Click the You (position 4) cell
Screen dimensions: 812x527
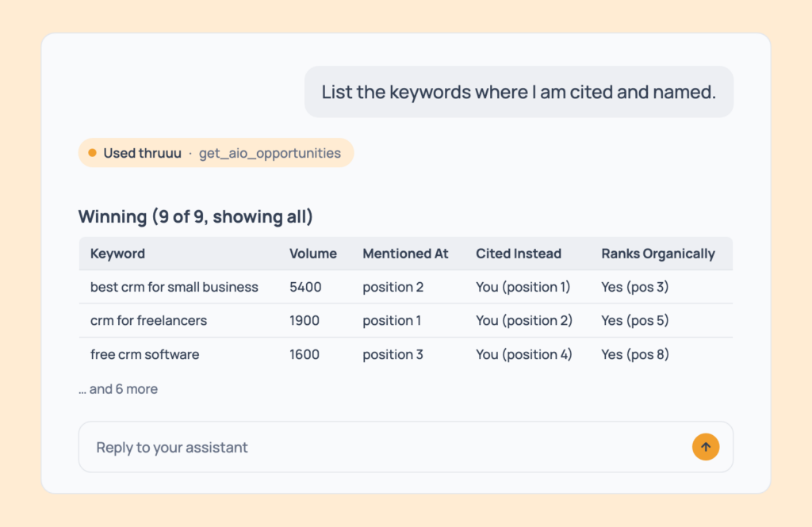524,354
